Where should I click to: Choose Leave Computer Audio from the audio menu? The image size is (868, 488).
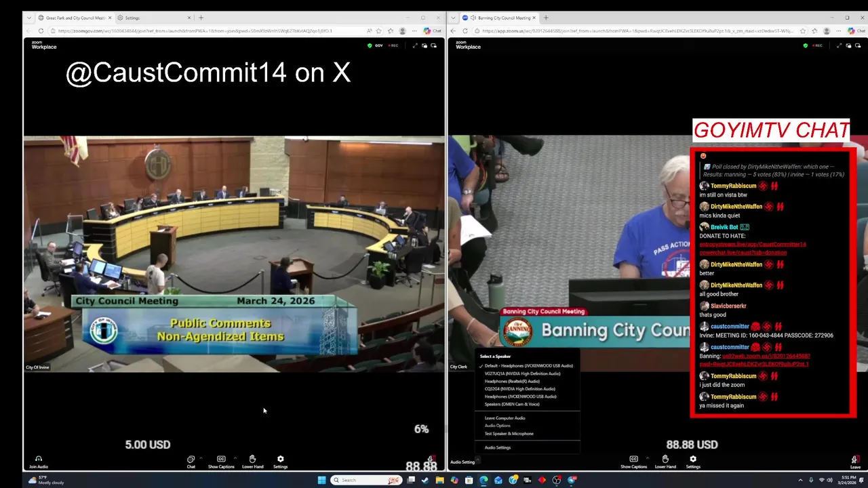505,418
